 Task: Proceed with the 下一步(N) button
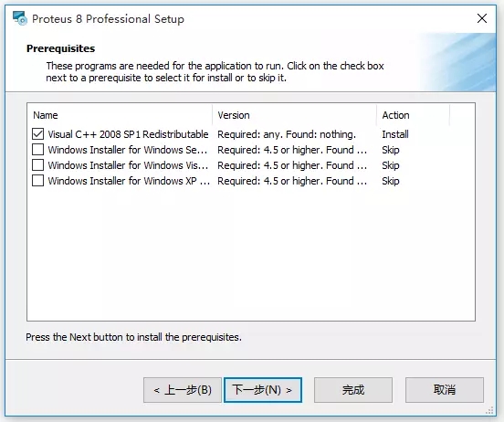pos(263,390)
